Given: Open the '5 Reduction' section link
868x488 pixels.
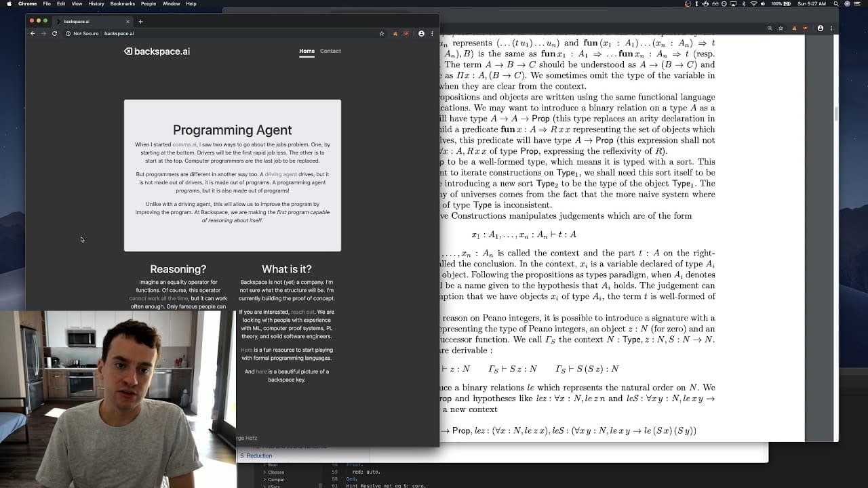Looking at the screenshot, I should [256, 456].
